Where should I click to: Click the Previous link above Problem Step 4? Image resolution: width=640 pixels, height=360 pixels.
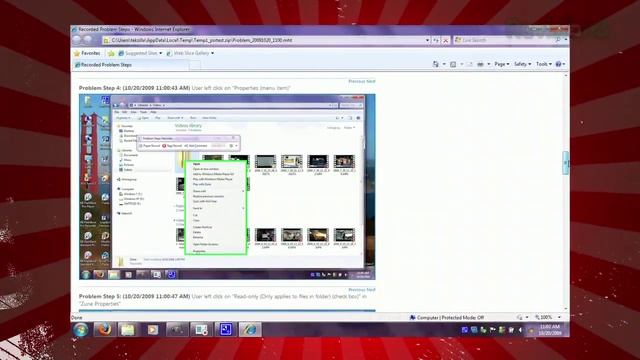[356, 81]
